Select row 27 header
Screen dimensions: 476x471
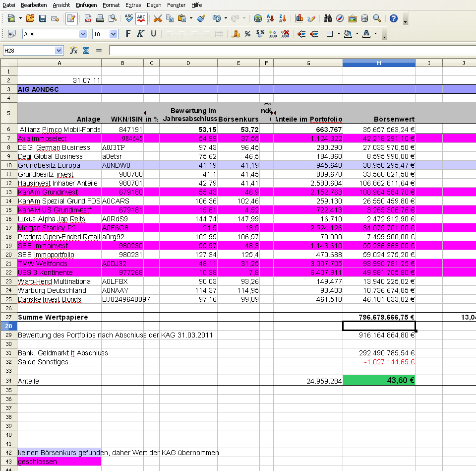coord(8,317)
